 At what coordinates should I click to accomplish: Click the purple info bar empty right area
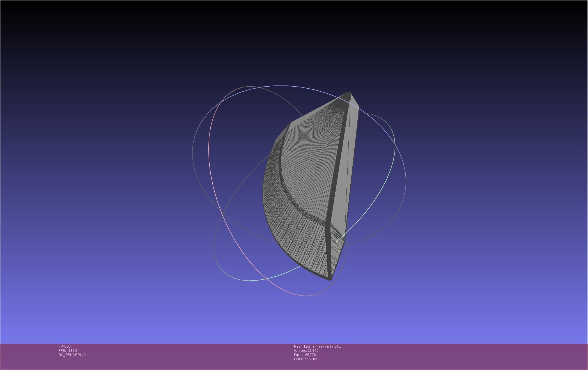pyautogui.click(x=477, y=356)
